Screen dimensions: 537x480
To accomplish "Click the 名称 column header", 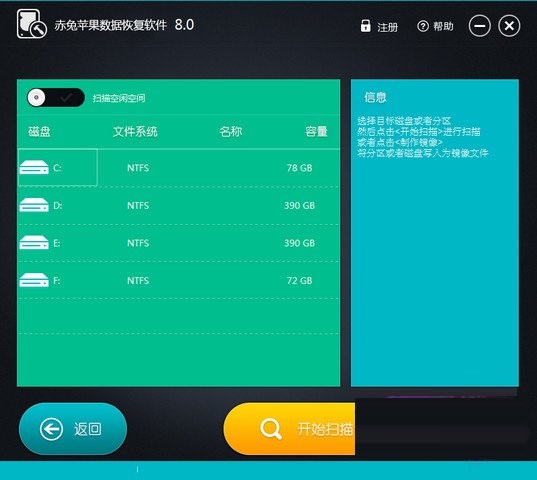I will click(231, 131).
